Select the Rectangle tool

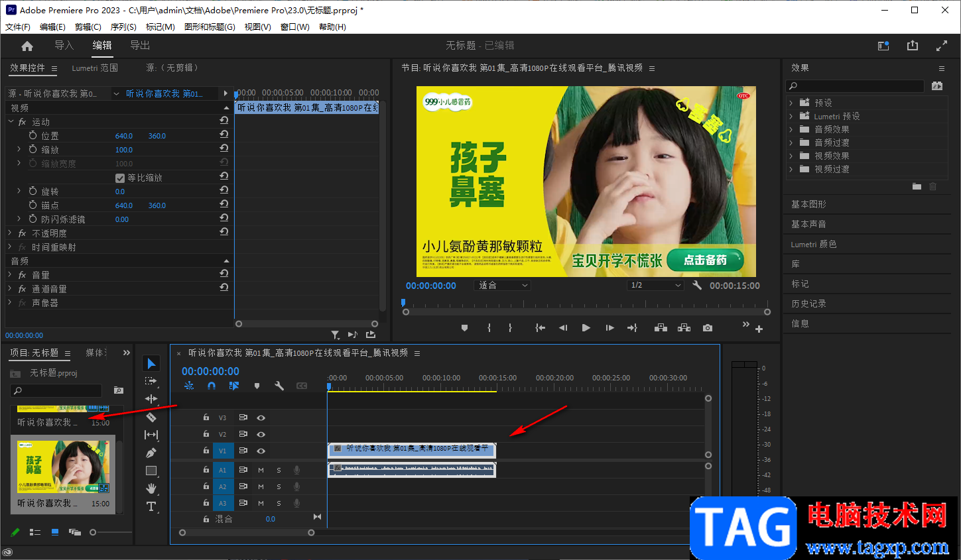click(151, 471)
